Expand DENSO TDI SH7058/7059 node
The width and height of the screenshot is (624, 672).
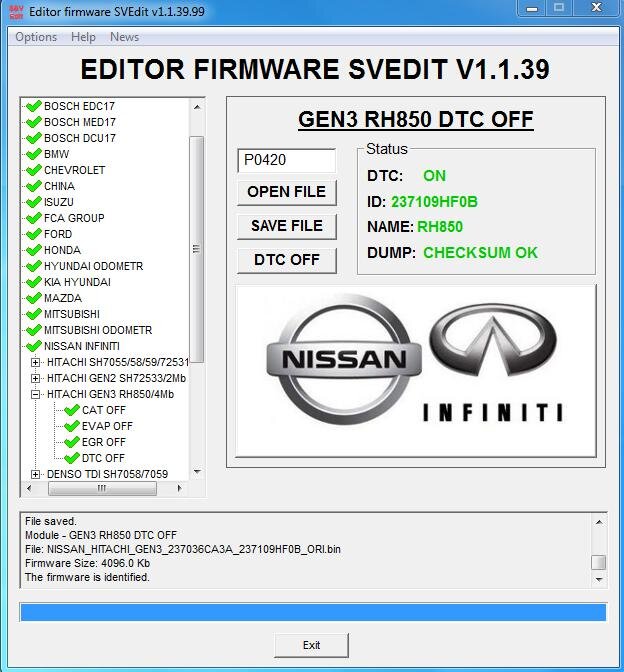36,474
